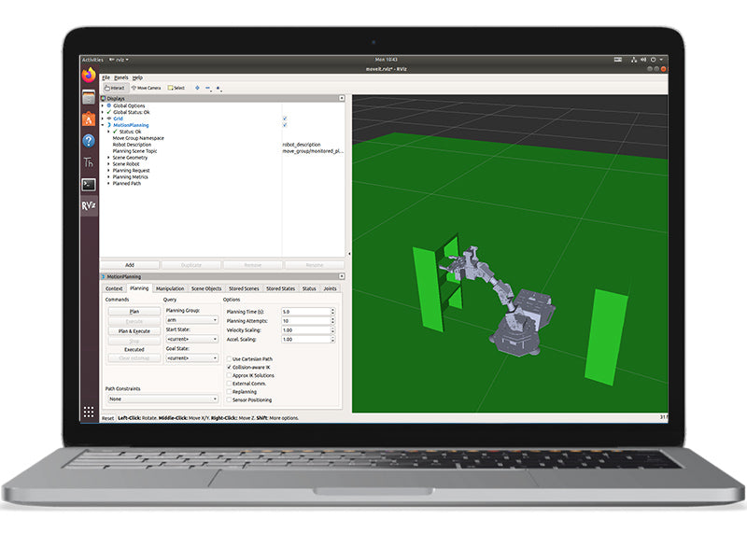Click the Planning Time input field
The width and height of the screenshot is (747, 560).
coord(305,311)
